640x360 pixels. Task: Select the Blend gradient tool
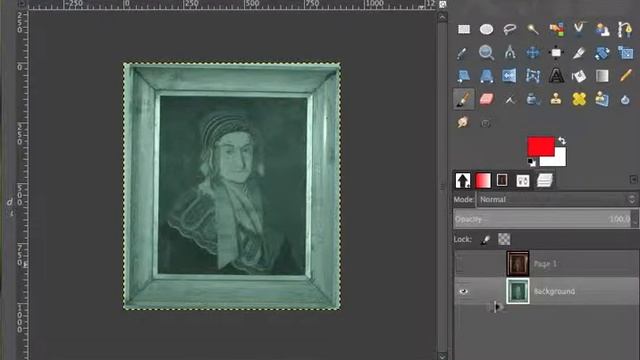click(x=602, y=76)
